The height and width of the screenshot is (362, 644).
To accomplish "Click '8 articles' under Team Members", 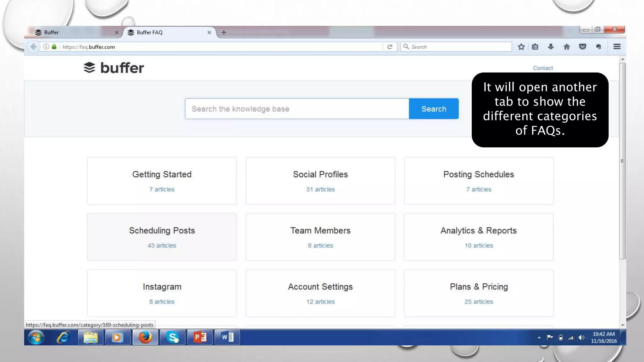I will pos(320,245).
